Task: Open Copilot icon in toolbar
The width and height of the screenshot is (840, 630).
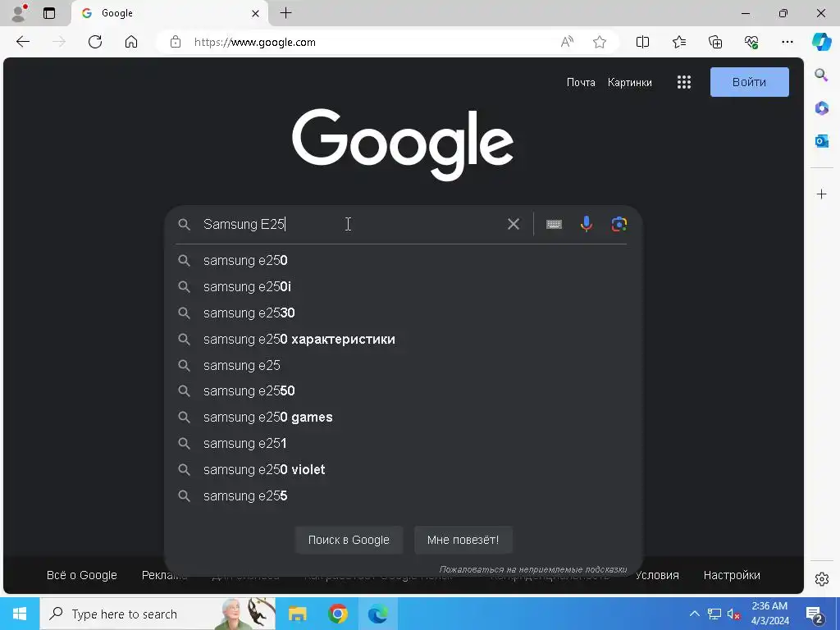Action: point(821,42)
